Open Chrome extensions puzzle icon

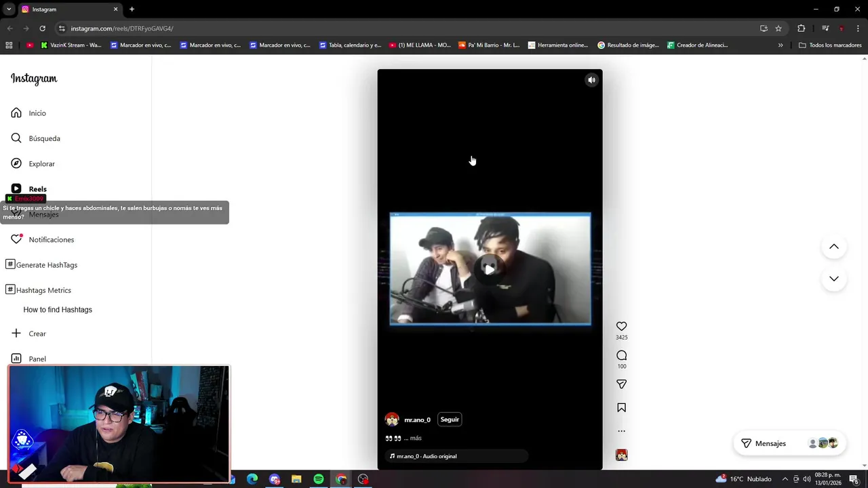801,28
